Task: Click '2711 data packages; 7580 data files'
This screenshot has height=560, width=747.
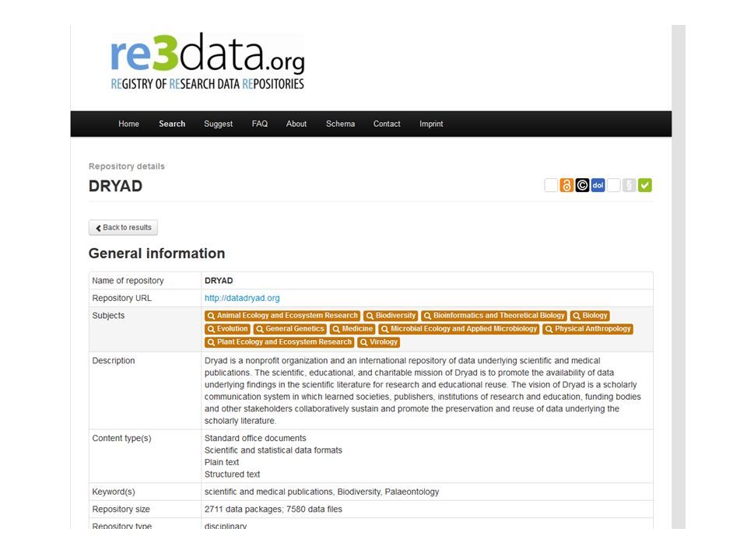Action: click(x=273, y=509)
